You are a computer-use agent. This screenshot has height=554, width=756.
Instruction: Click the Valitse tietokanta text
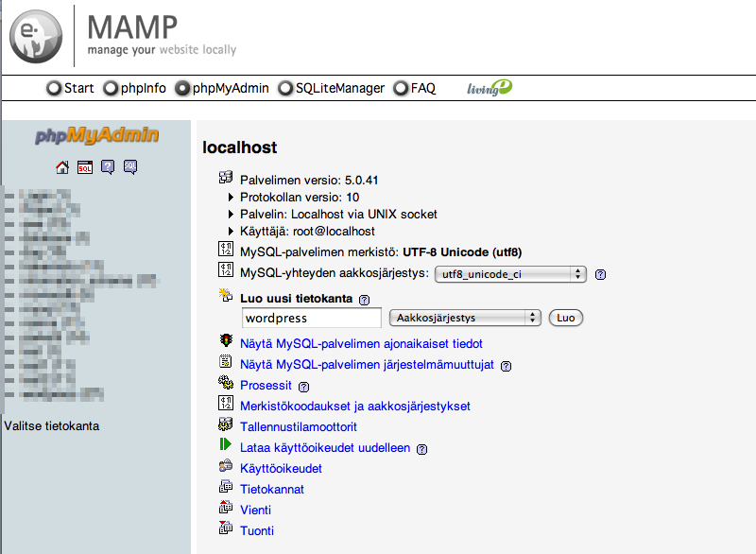coord(52,425)
